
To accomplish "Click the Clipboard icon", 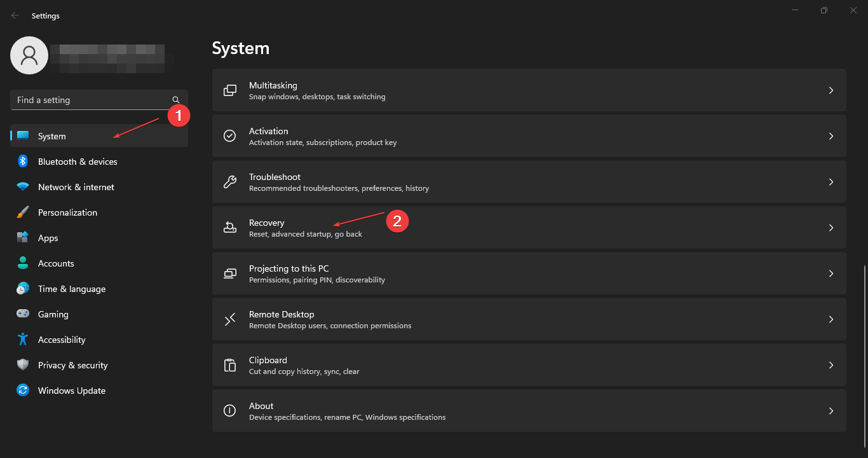I will (x=230, y=365).
